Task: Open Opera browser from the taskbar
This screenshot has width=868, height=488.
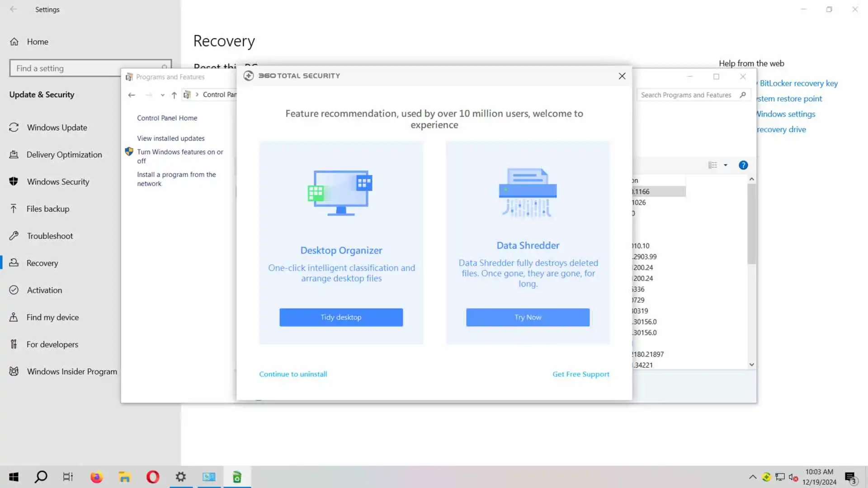Action: pyautogui.click(x=153, y=477)
